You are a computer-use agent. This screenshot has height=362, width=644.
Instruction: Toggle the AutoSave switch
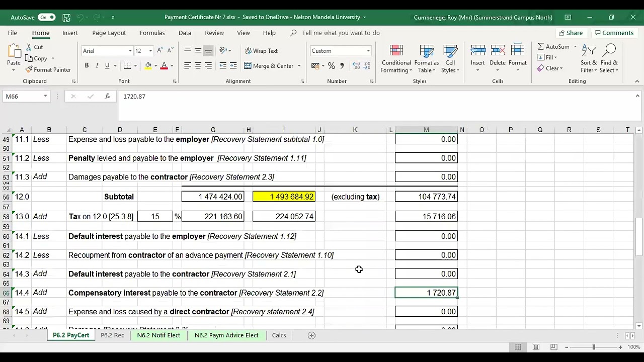click(x=46, y=17)
